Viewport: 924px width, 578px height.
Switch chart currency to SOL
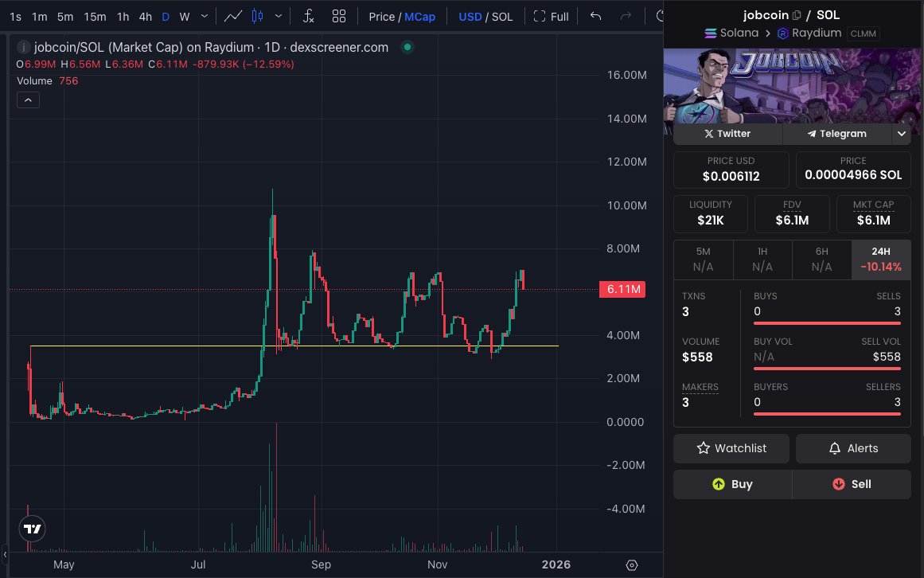click(x=502, y=17)
